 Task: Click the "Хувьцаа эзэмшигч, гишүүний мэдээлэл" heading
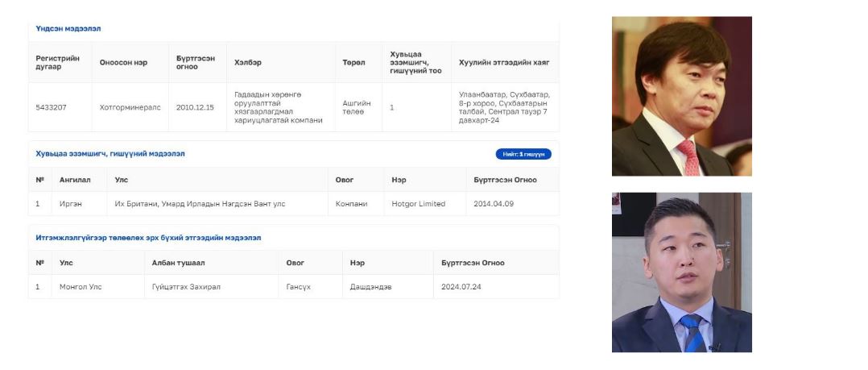coord(110,153)
